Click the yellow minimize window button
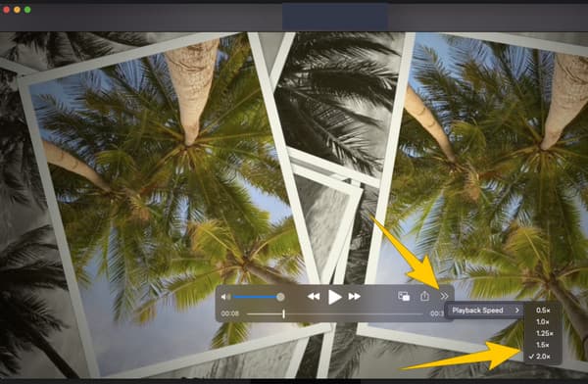Viewport: 588px width, 384px height. pos(17,10)
